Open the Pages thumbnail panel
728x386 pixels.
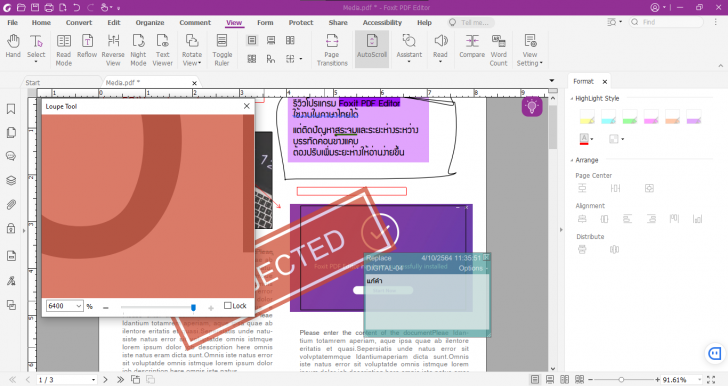coord(11,133)
